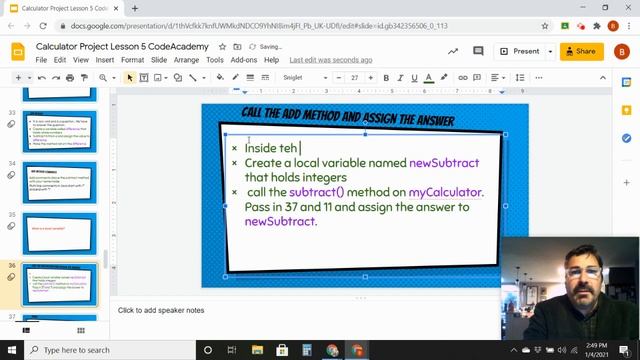Open the highlight color tool
This screenshot has width=640, height=360.
pos(444,77)
